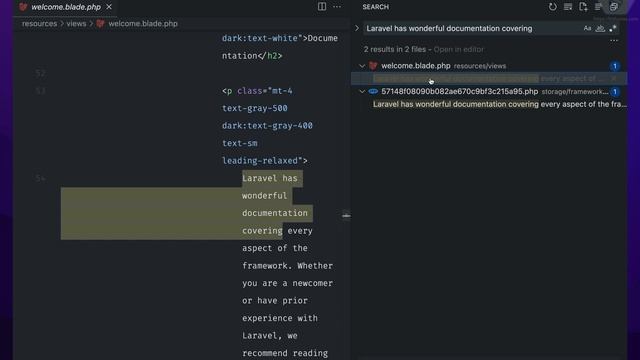640x360 pixels.
Task: Place cursor on 'text-gray-500' class
Action: click(x=255, y=108)
